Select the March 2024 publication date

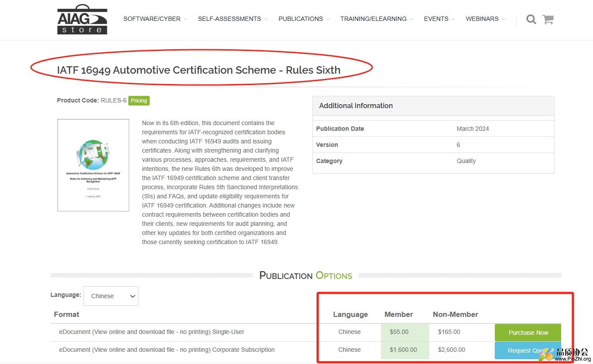coord(473,129)
